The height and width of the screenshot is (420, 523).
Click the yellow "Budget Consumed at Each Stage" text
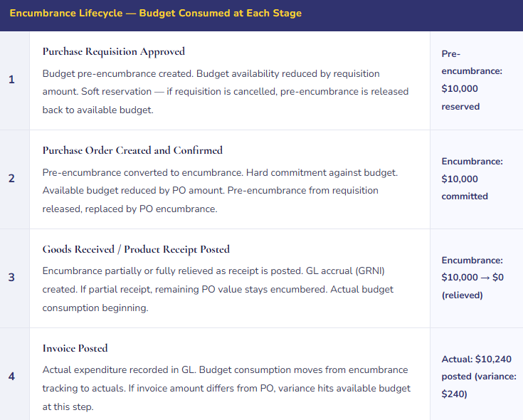[x=220, y=14]
